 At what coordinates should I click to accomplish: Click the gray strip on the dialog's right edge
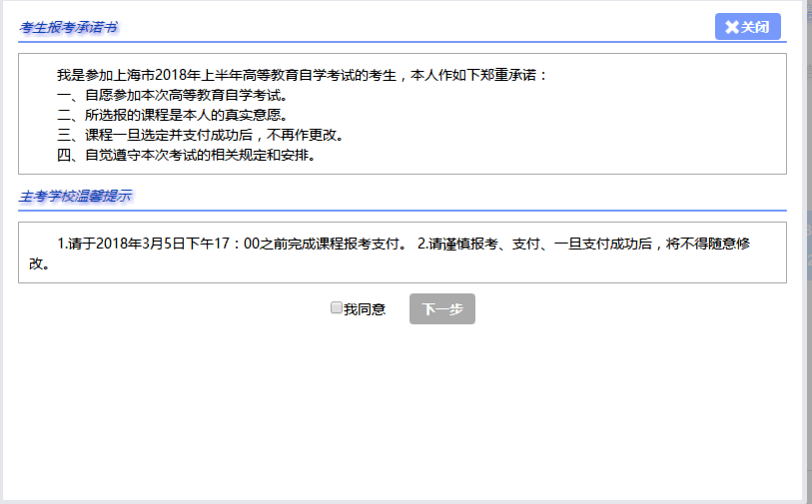807,250
